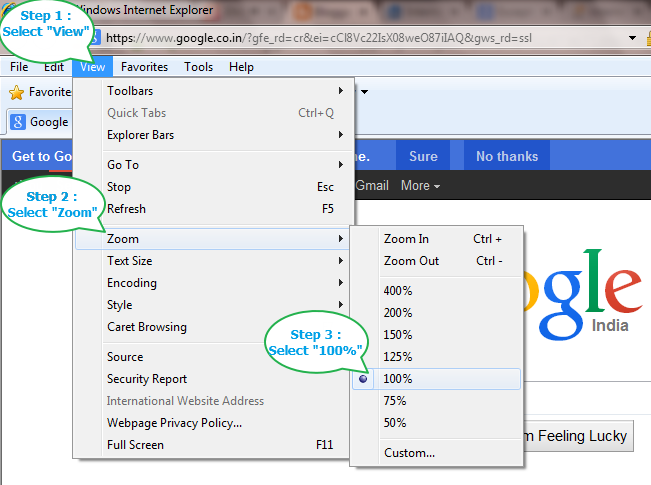Expand the Zoom submenu
Screen dimensions: 651x485
point(212,239)
